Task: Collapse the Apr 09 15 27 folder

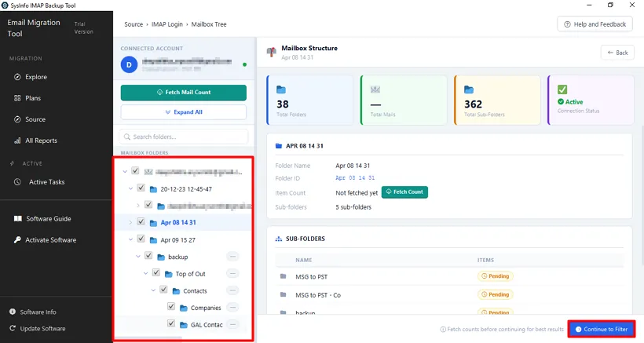Action: [x=130, y=239]
